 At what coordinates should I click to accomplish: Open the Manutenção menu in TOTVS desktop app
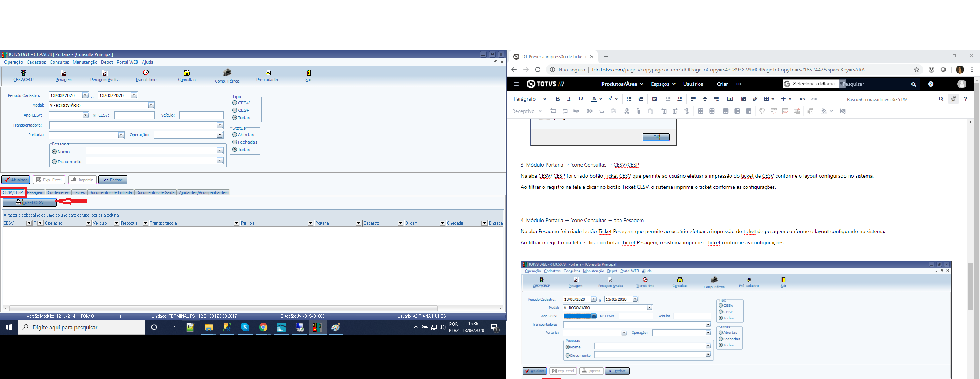85,62
